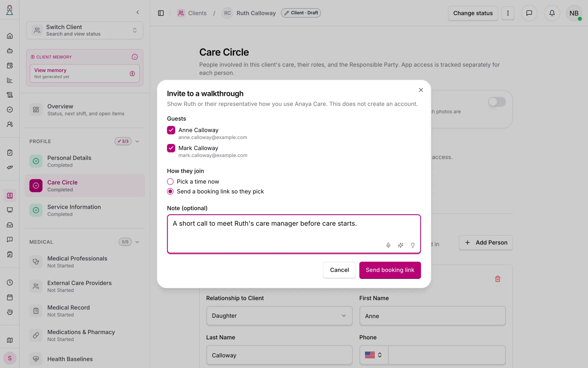
Task: Delete the person with the red trash icon
Action: coord(498,279)
